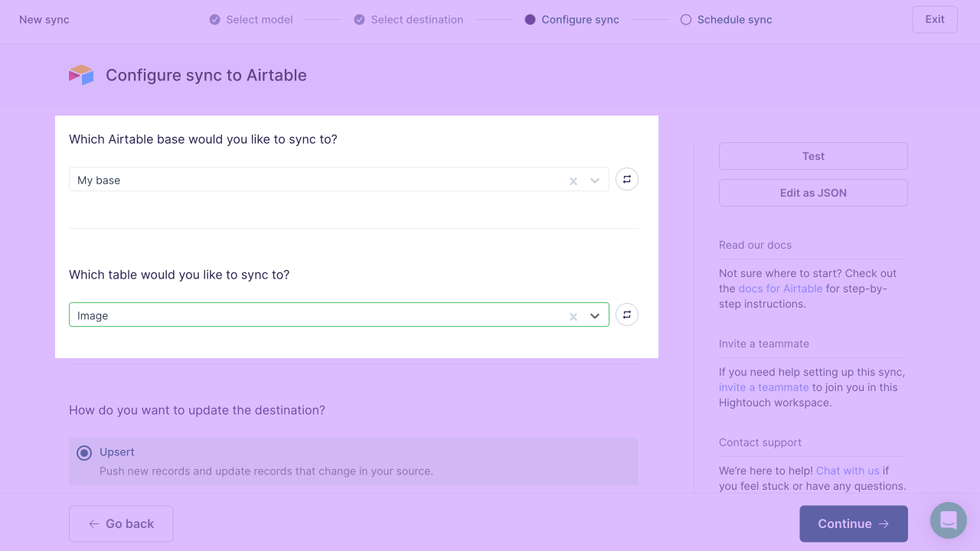Screen dimensions: 980x551
Task: Clear the My base selection
Action: 573,181
